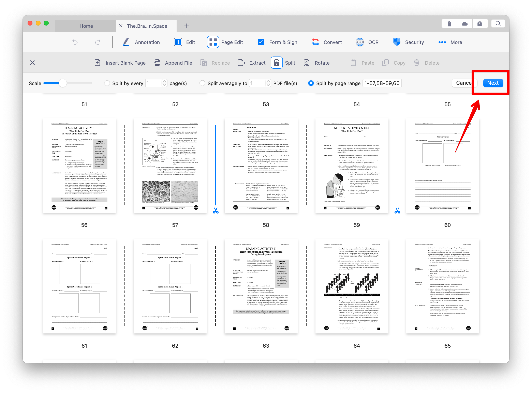Open the search magnifier in title bar
The height and width of the screenshot is (393, 532).
(x=498, y=23)
